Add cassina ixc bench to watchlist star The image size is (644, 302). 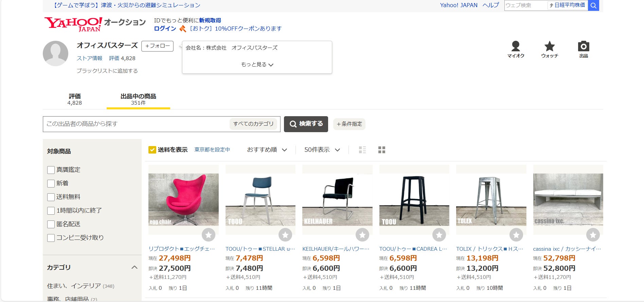click(593, 235)
